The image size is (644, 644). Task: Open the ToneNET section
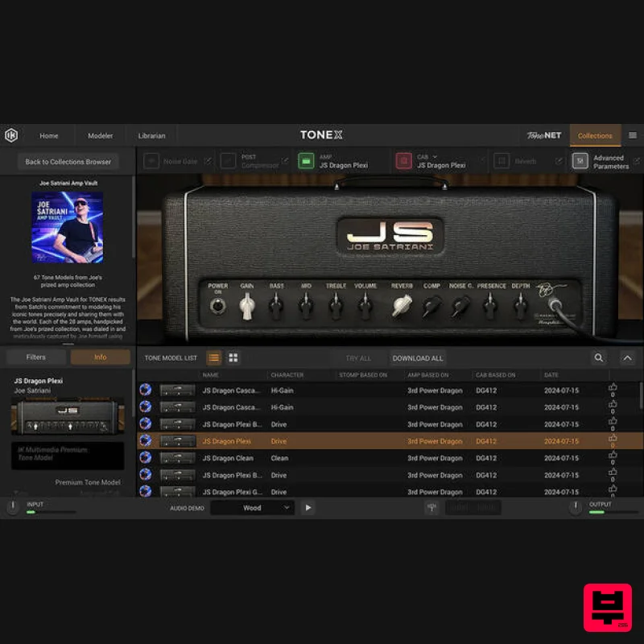(544, 135)
